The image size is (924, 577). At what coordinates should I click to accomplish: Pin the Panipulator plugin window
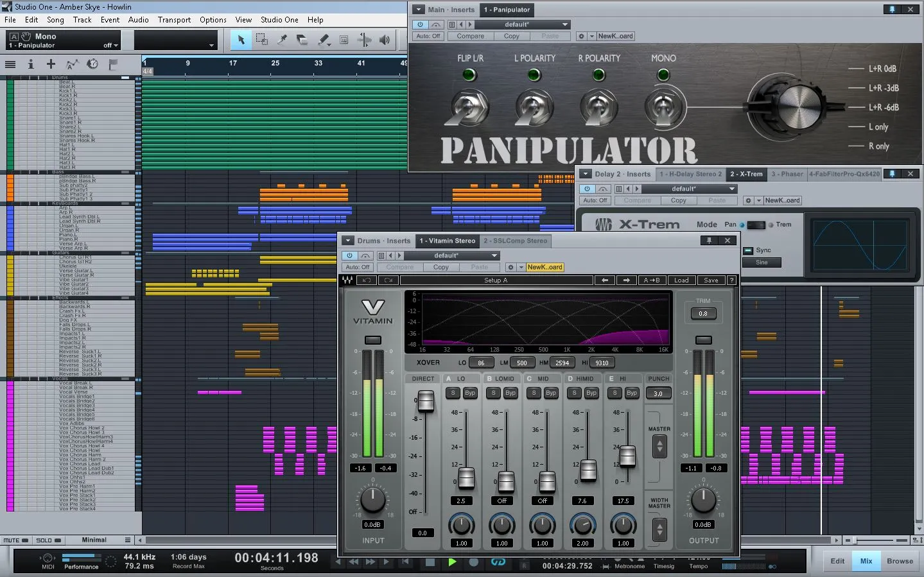892,10
